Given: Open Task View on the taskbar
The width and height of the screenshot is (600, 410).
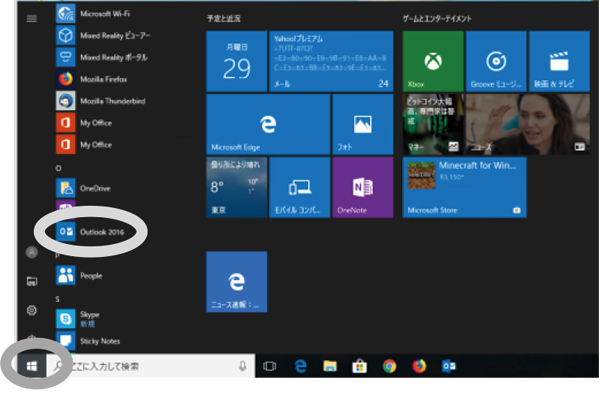Looking at the screenshot, I should pyautogui.click(x=269, y=366).
